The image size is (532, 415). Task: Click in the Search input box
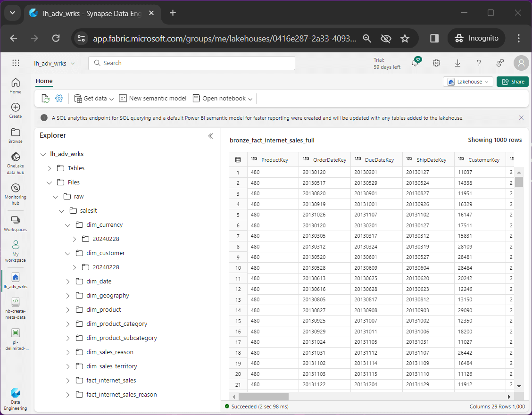coord(191,63)
